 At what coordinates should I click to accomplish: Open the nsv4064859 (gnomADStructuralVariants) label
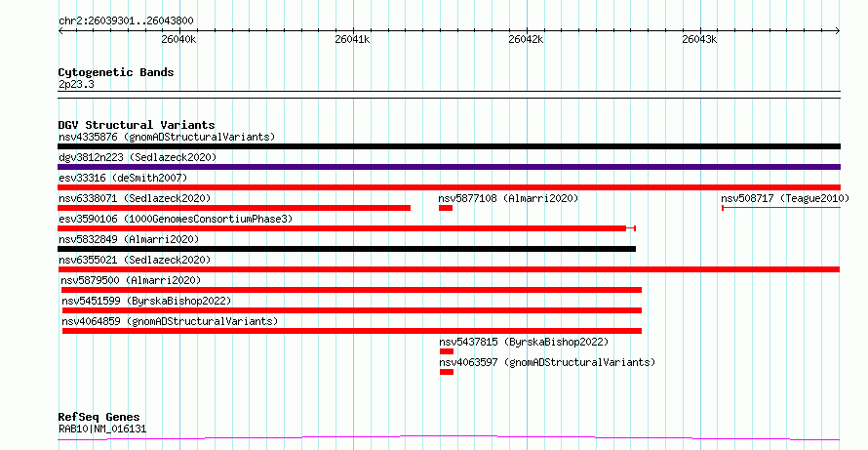point(170,321)
